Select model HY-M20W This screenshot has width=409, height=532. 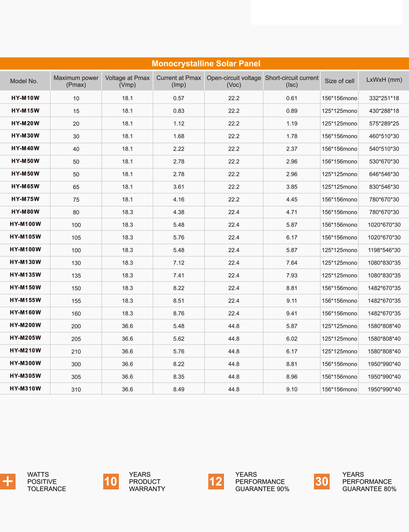[x=25, y=123]
